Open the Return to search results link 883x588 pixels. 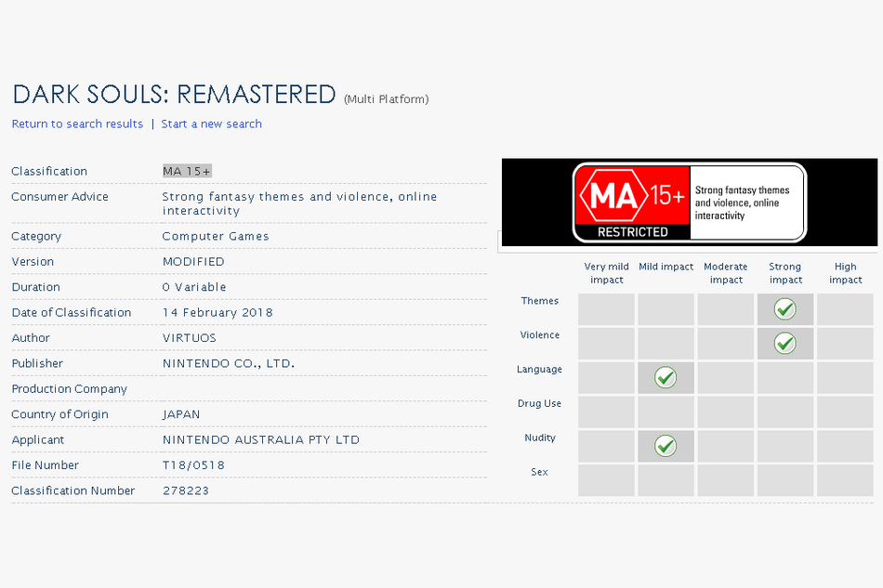[78, 124]
